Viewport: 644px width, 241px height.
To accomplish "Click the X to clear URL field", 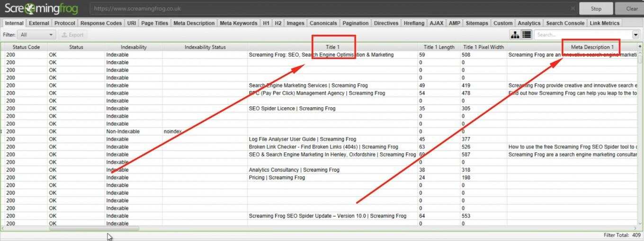I will coord(572,9).
